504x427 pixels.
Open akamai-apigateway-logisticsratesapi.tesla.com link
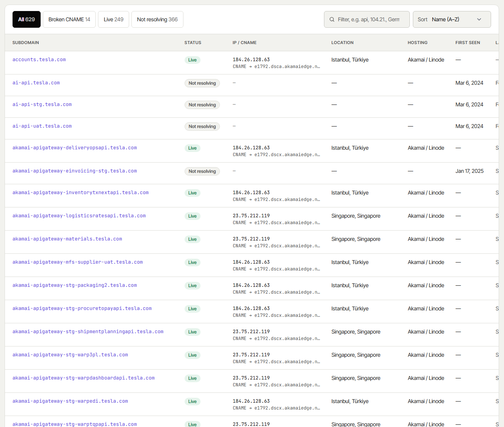click(x=79, y=216)
